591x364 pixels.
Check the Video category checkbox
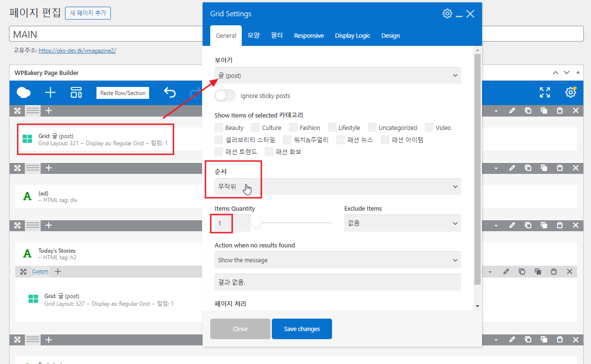point(429,128)
